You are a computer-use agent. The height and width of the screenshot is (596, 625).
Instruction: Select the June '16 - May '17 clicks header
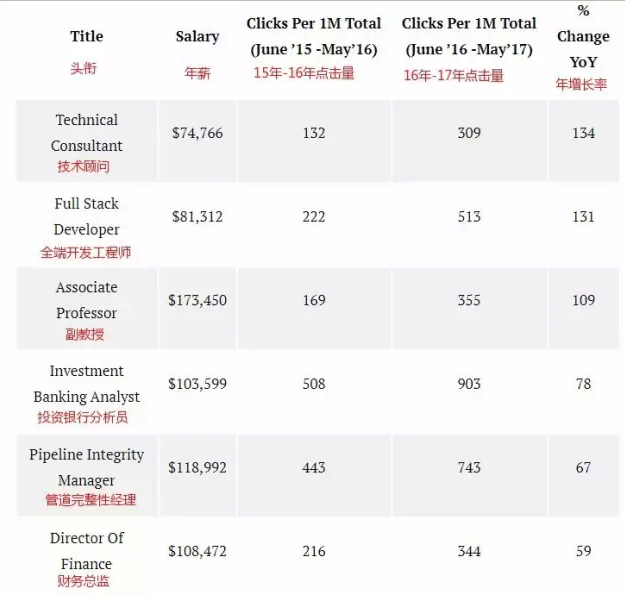pos(468,36)
